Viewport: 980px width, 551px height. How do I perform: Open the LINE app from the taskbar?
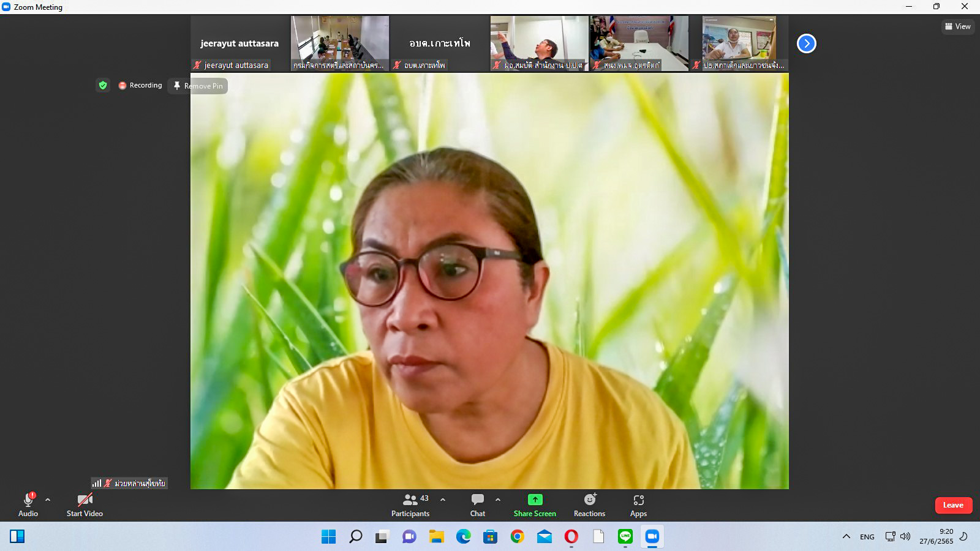(x=625, y=537)
